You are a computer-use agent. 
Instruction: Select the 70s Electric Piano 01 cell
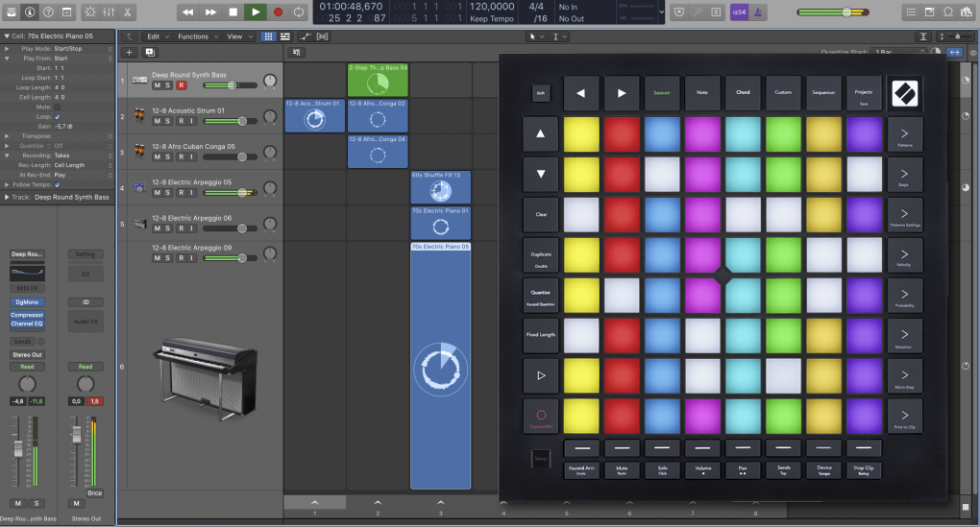coord(441,224)
